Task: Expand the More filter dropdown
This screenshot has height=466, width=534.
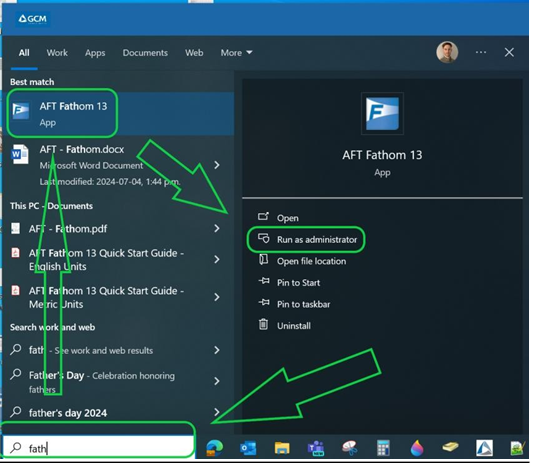Action: point(237,53)
